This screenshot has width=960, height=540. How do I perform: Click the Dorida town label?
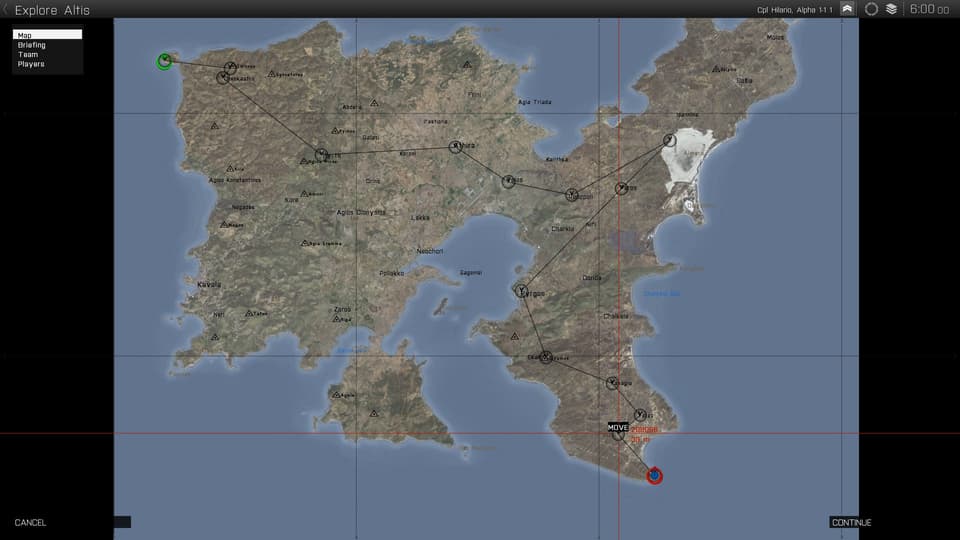click(591, 278)
